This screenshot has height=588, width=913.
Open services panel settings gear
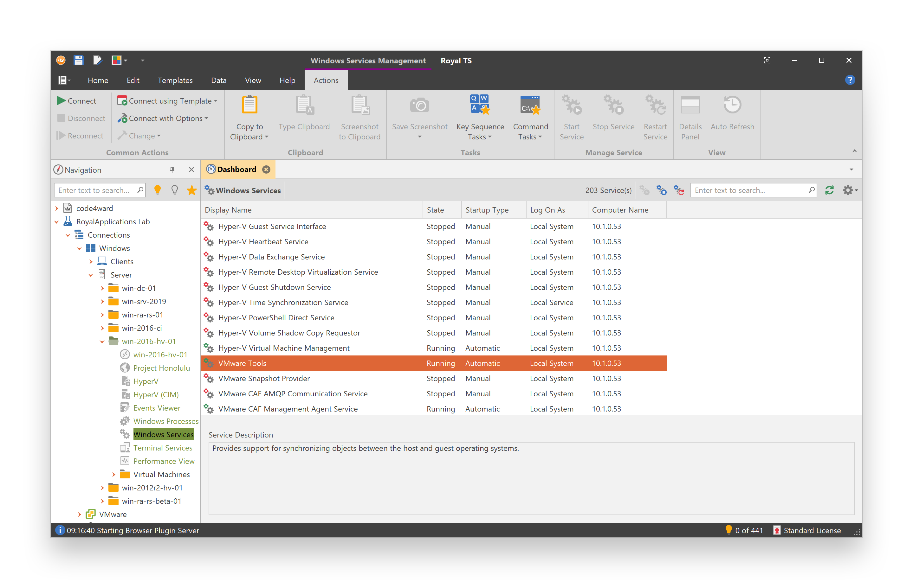pos(850,190)
